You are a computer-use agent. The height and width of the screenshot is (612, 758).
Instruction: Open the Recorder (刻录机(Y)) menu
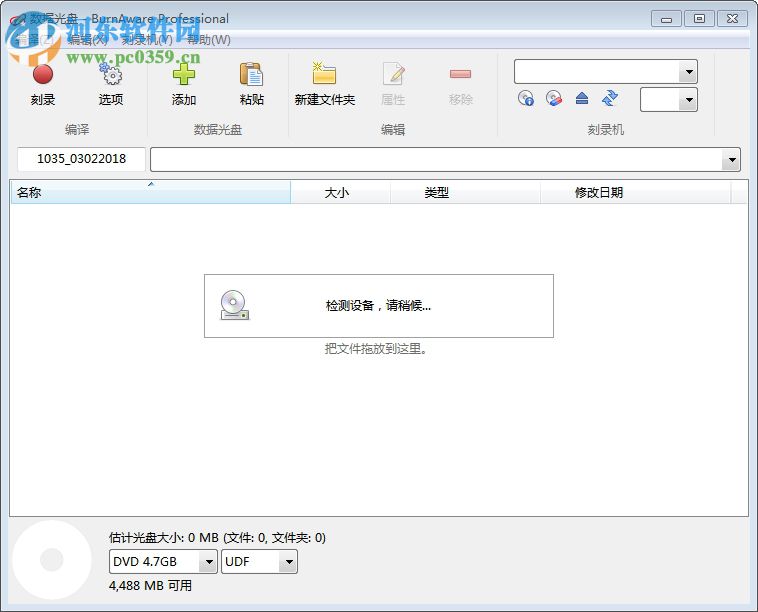pos(146,40)
